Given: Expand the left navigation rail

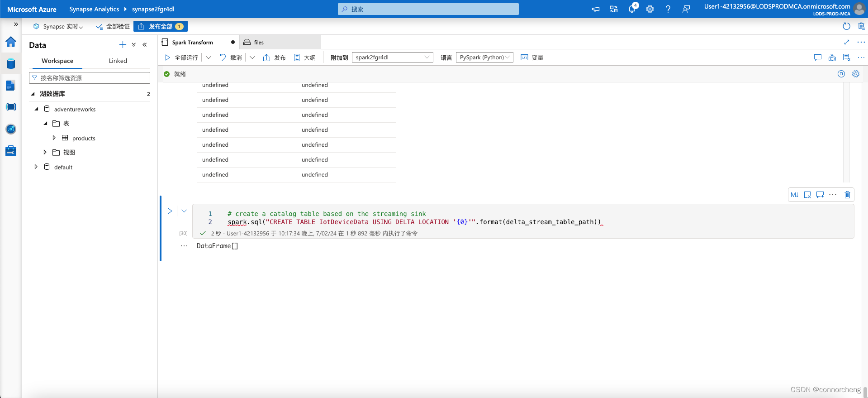Looking at the screenshot, I should coord(16,24).
